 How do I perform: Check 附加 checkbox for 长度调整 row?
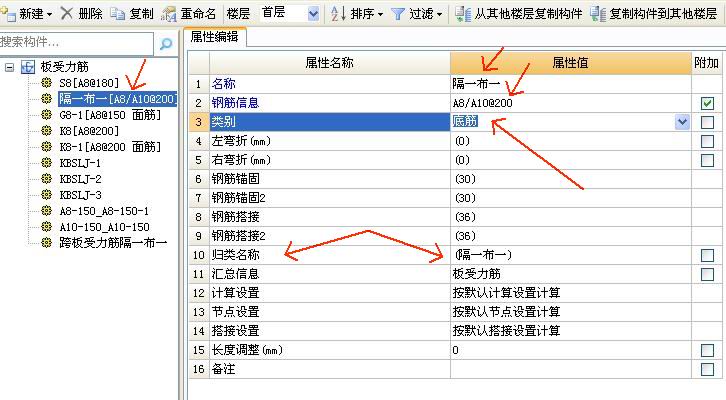[x=707, y=350]
